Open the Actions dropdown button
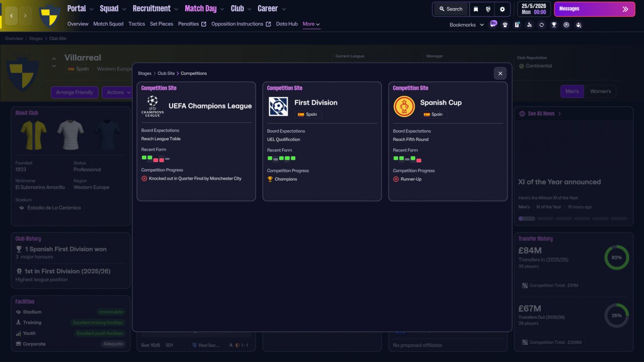644x362 pixels. pos(118,93)
